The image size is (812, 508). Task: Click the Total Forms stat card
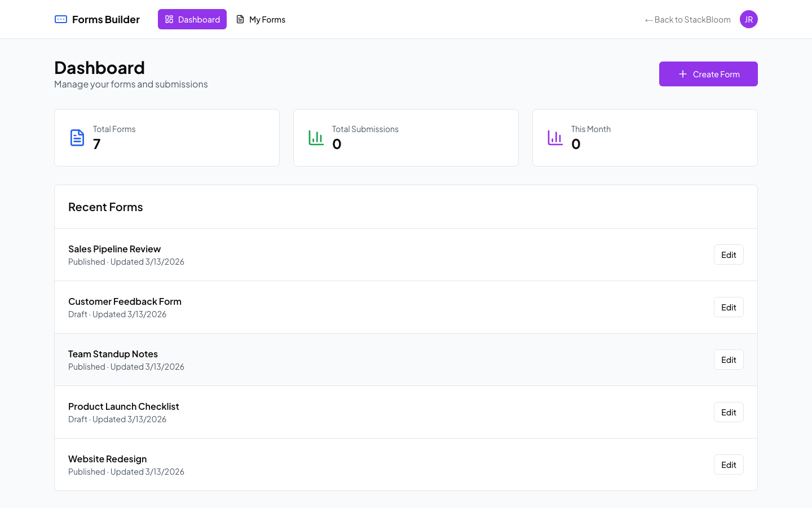(x=167, y=137)
